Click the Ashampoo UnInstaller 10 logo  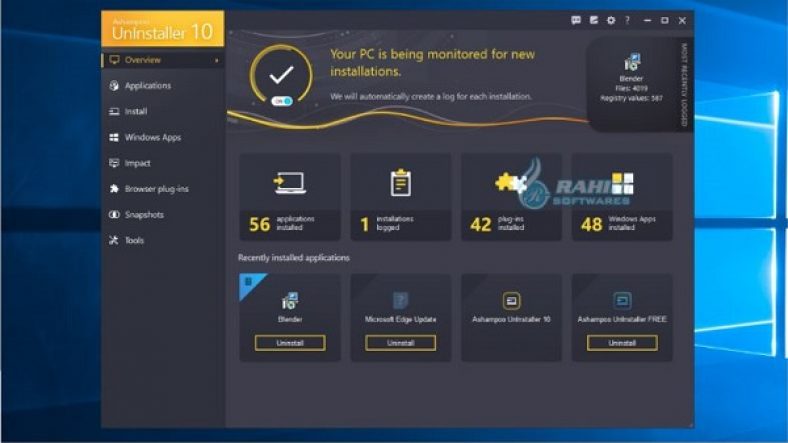pos(163,29)
